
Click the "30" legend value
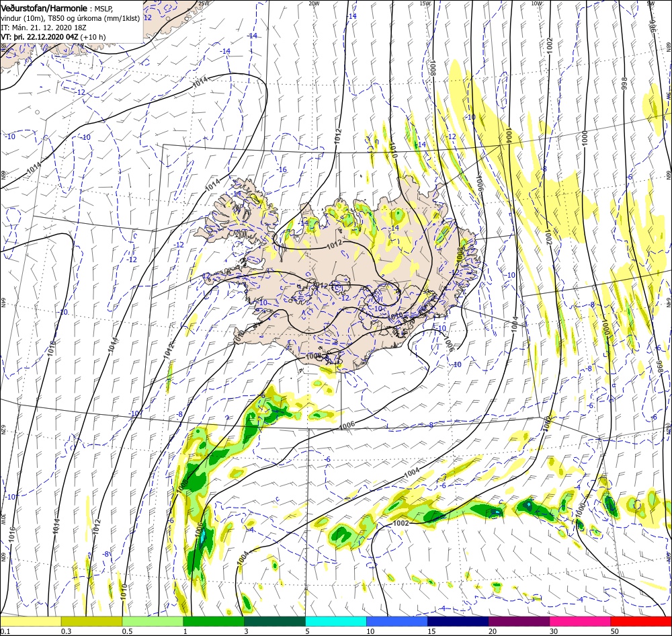pos(554,631)
